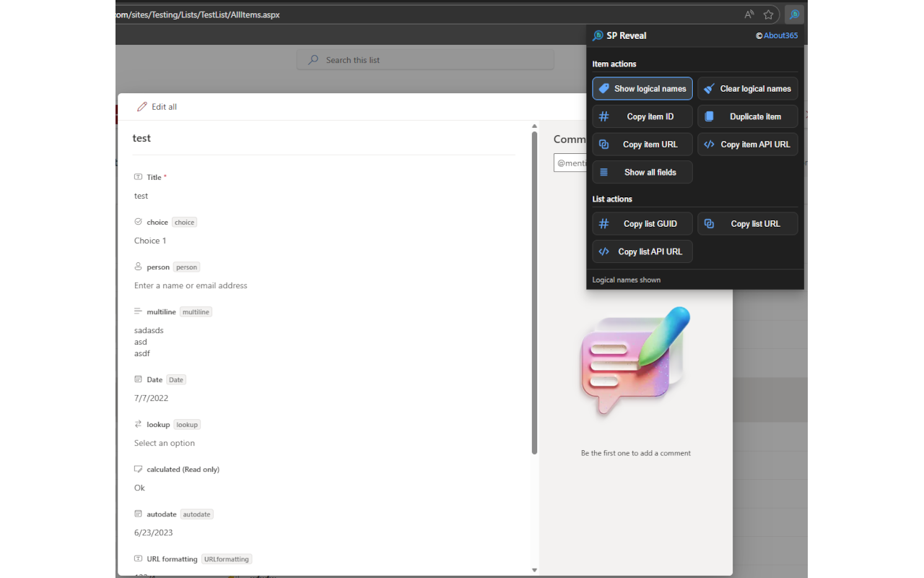Image resolution: width=924 pixels, height=578 pixels.
Task: Click "Be the first one to add a comment"
Action: (x=636, y=453)
